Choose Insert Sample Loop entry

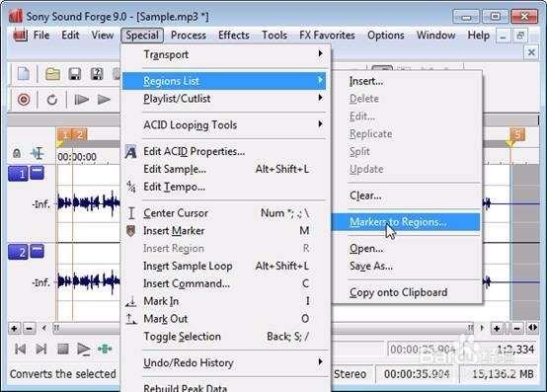224,266
